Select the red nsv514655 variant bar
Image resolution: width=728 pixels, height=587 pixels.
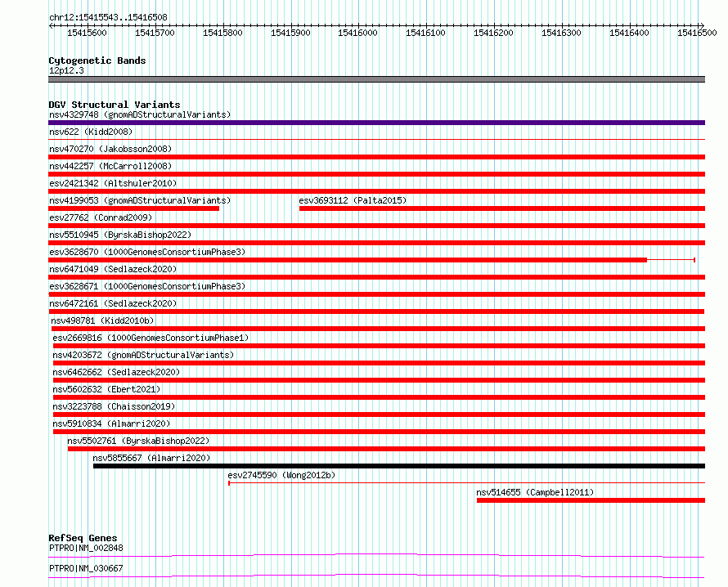[x=591, y=500]
